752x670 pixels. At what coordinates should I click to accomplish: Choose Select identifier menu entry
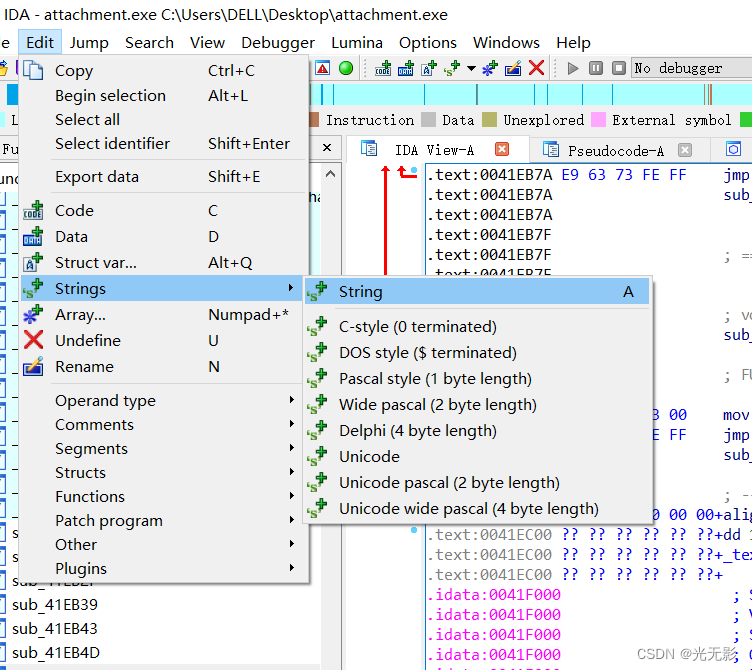[x=165, y=143]
